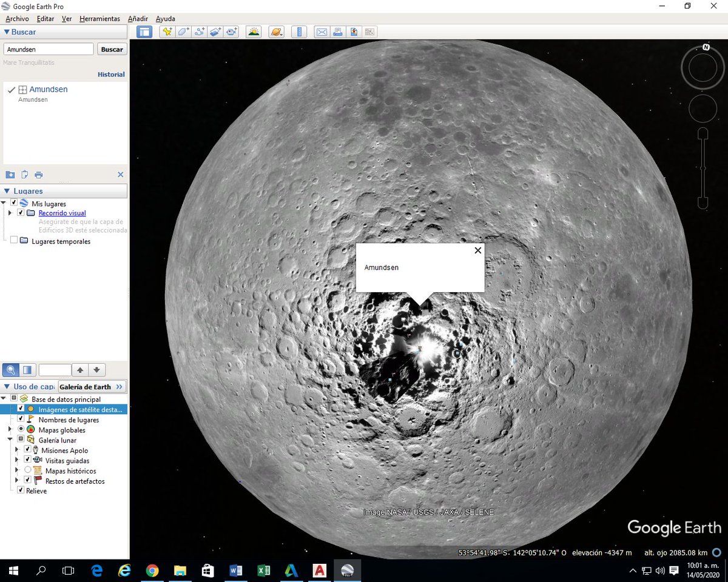Image resolution: width=728 pixels, height=582 pixels.
Task: Print search results icon in Buscar panel
Action: tap(39, 175)
